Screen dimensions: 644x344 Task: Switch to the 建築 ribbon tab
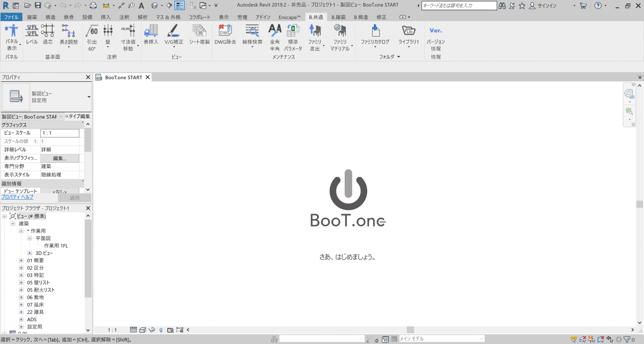coord(32,17)
